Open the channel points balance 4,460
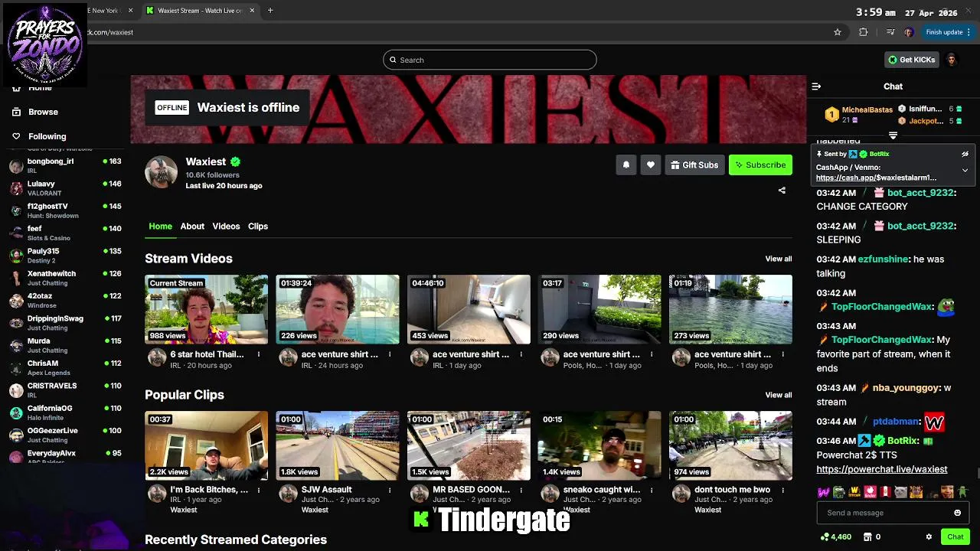The image size is (980, 551). [836, 537]
